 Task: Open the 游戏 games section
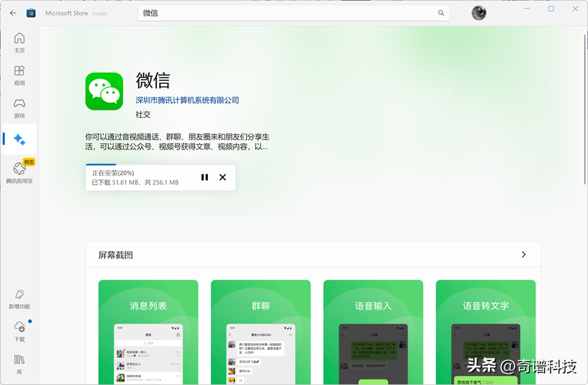(x=20, y=108)
